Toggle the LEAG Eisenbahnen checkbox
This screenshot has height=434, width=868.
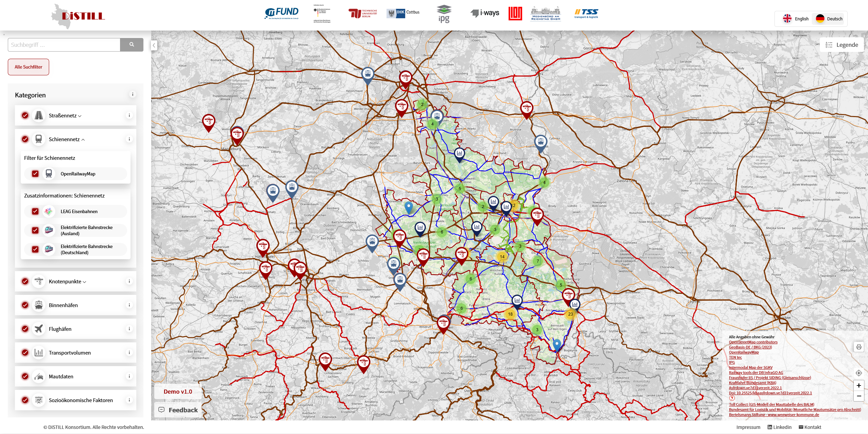tap(35, 211)
